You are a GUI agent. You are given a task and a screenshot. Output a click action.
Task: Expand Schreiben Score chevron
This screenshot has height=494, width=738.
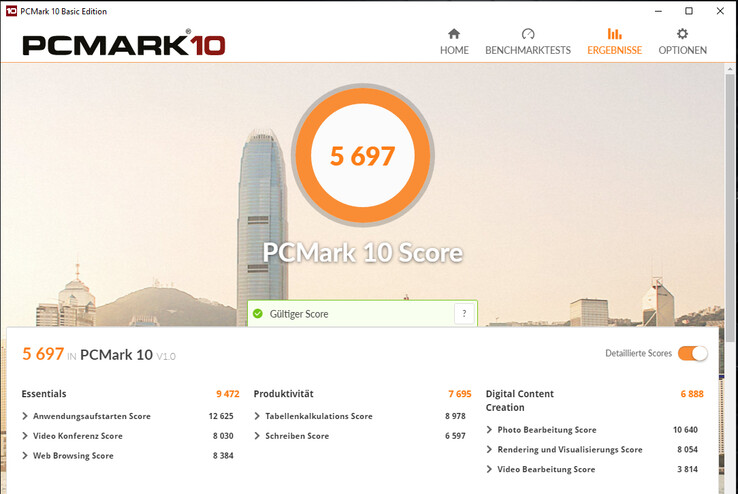[257, 436]
